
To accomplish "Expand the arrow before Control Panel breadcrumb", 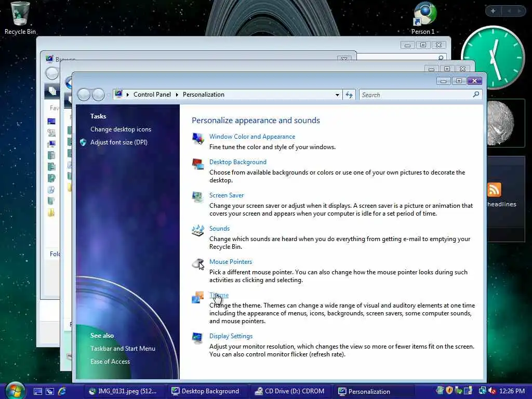I will 128,95.
